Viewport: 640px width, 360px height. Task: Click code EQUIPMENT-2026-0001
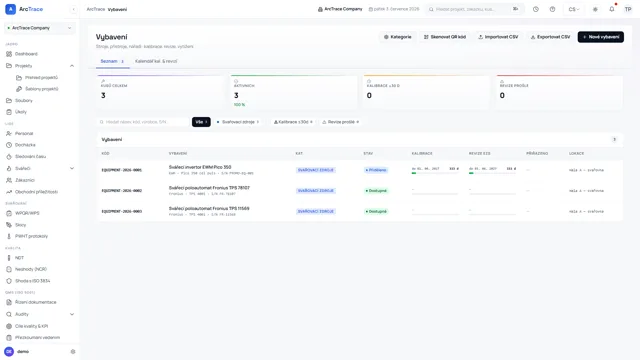tap(122, 170)
